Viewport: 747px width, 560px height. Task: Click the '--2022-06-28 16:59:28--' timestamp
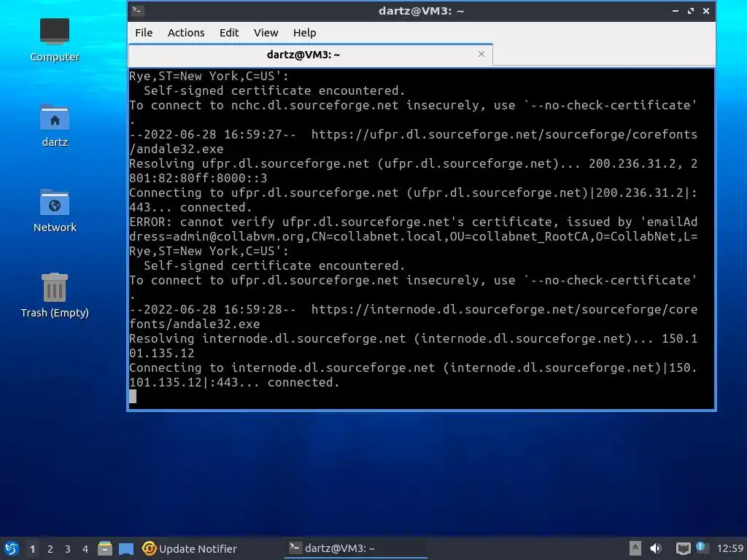pyautogui.click(x=212, y=309)
